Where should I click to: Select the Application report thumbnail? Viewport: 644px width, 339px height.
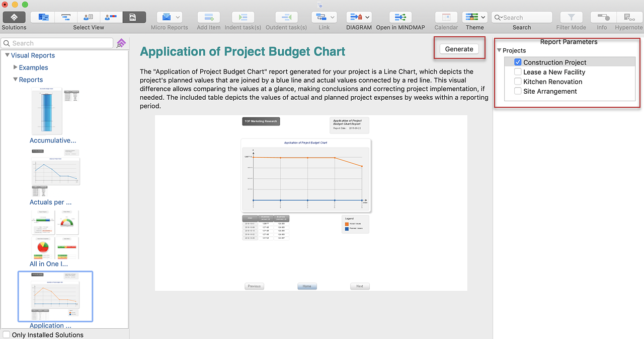(x=55, y=296)
